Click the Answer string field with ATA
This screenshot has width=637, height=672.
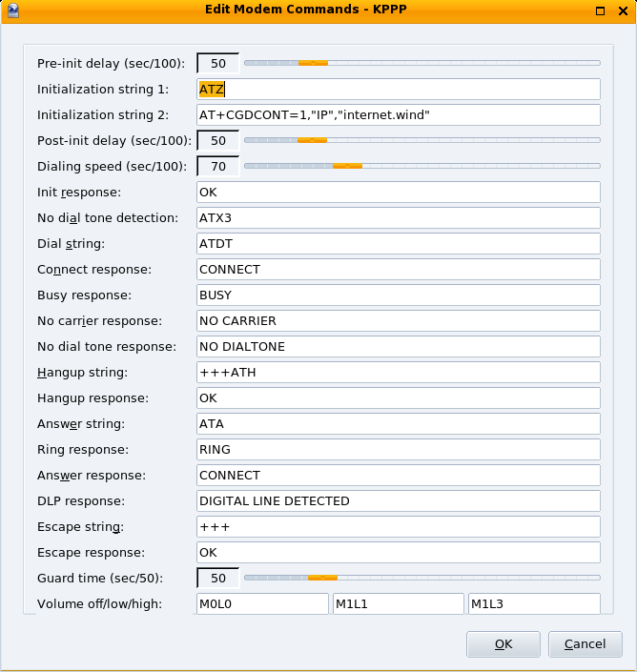coord(399,423)
